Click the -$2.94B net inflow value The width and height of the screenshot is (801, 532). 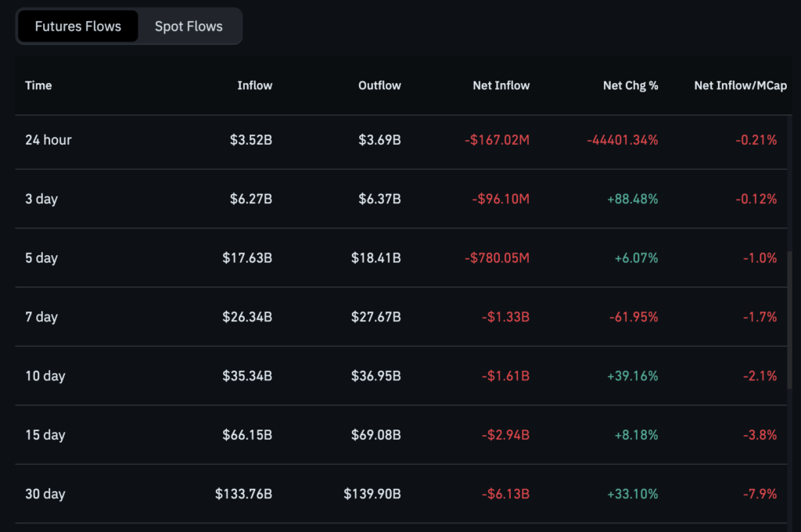click(506, 435)
